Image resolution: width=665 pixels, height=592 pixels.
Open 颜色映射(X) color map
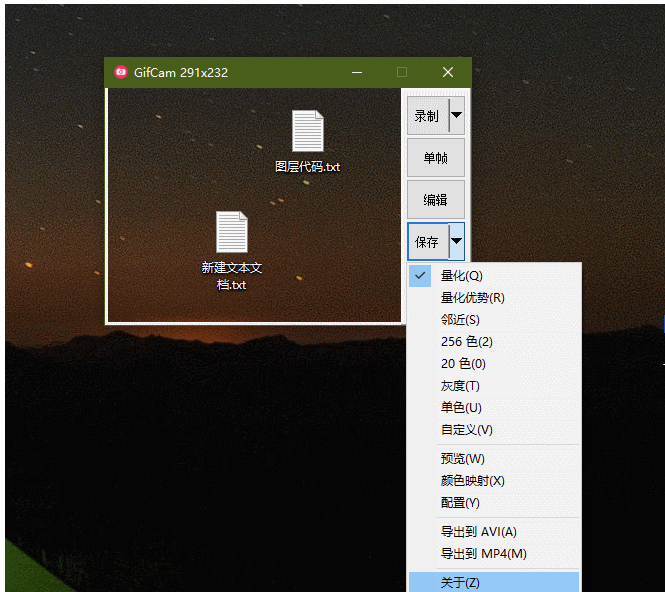[494, 481]
